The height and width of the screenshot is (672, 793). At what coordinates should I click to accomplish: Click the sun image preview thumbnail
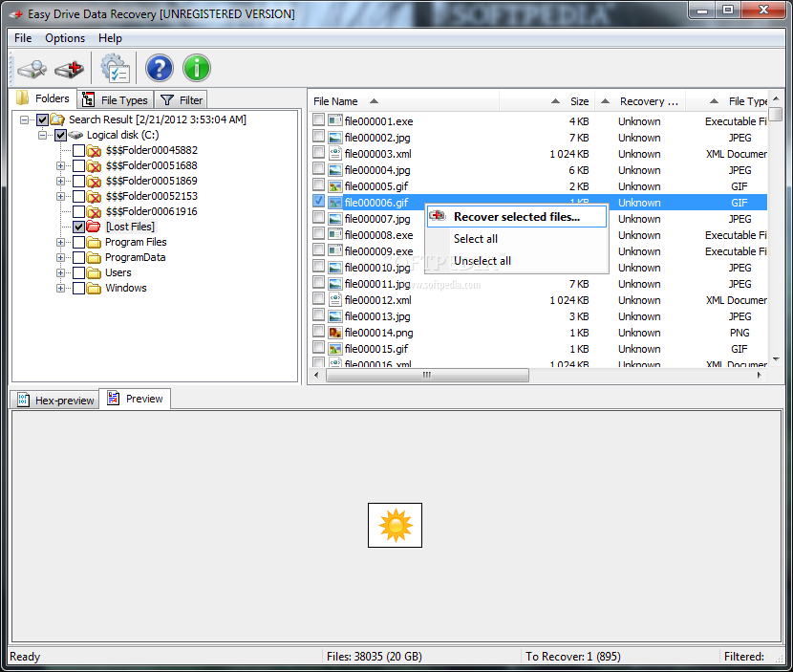395,525
